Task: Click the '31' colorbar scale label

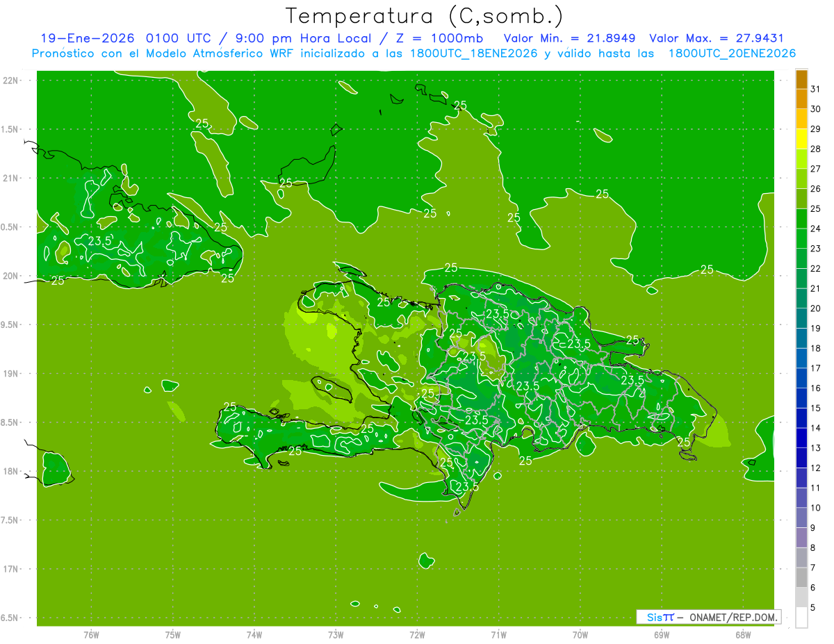Action: [816, 89]
